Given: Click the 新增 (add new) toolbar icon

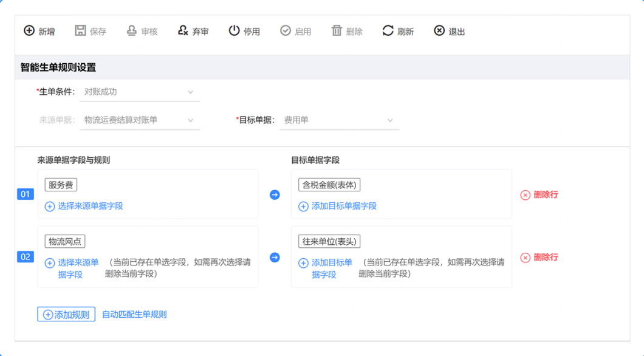Looking at the screenshot, I should point(29,31).
